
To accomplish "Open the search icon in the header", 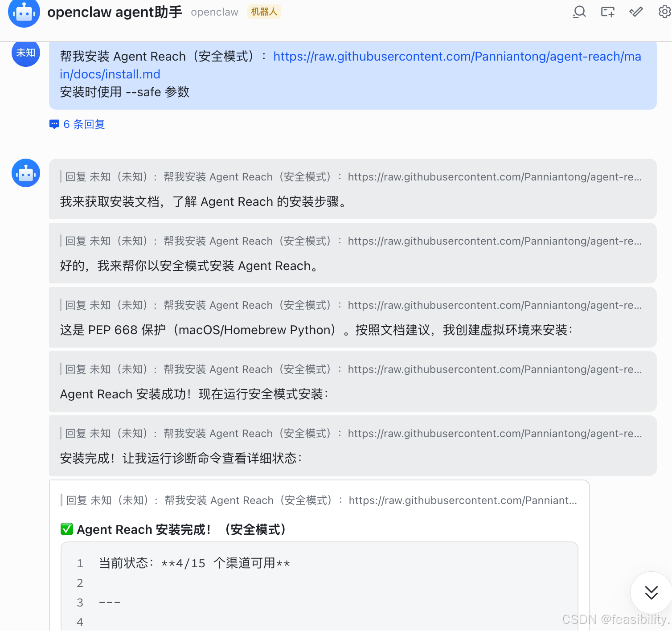I will pyautogui.click(x=579, y=12).
